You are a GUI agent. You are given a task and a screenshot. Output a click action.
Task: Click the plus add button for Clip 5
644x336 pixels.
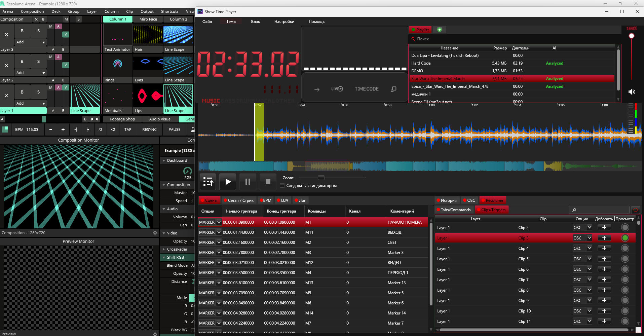[604, 259]
